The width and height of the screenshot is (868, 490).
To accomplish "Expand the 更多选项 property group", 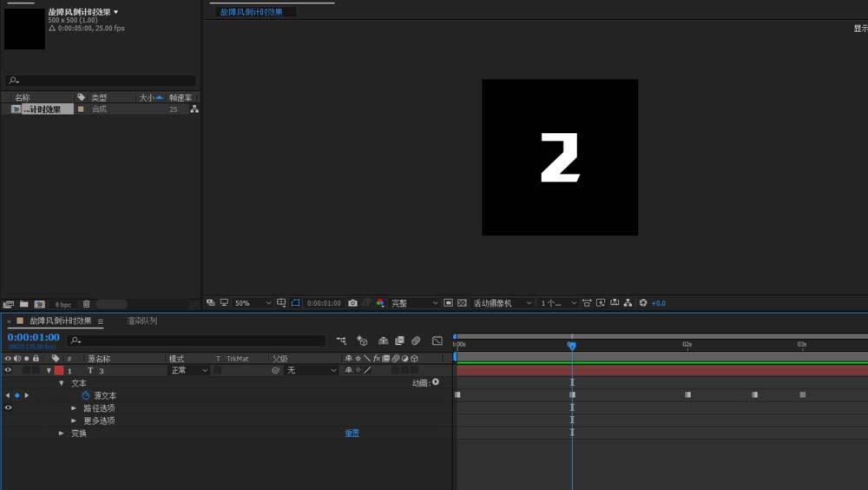I will (x=74, y=420).
